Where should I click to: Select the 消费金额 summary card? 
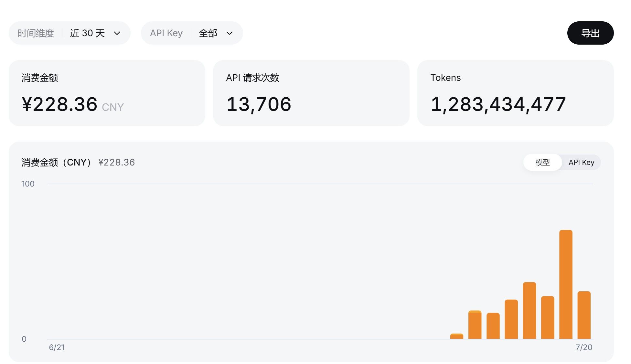[x=107, y=93]
